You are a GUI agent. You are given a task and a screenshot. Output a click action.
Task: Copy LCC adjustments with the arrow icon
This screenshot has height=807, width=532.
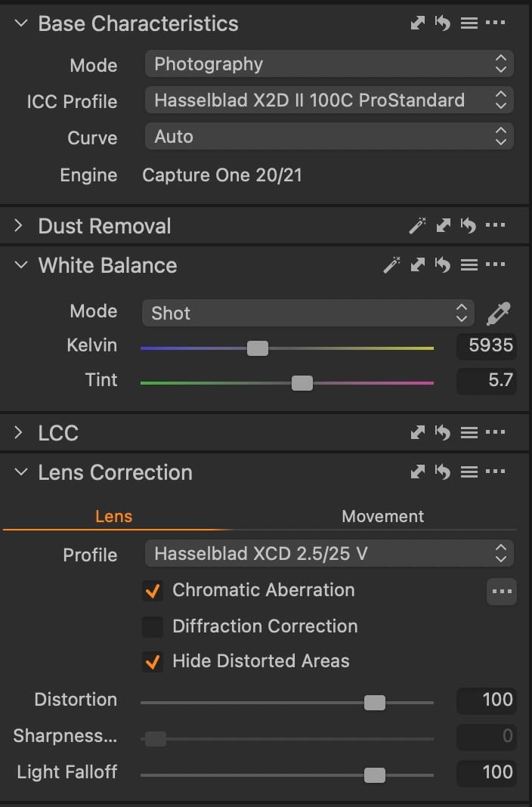(x=417, y=432)
